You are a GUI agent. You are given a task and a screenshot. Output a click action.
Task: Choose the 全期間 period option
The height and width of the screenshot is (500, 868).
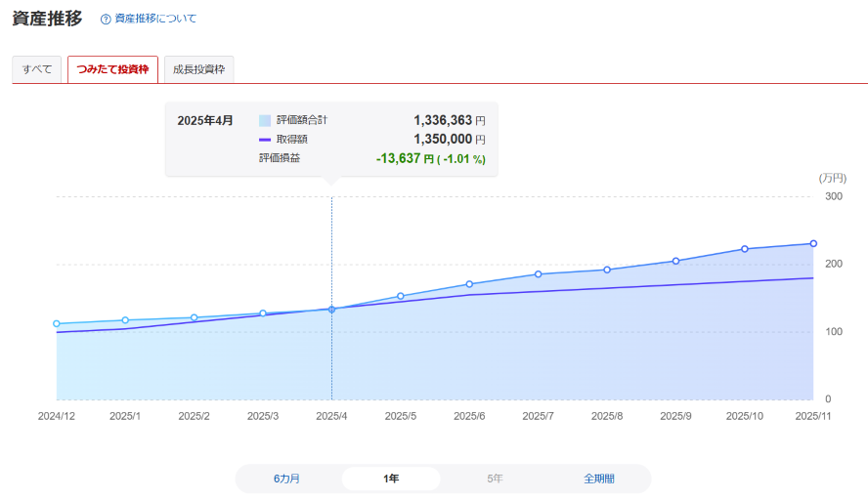(x=599, y=479)
